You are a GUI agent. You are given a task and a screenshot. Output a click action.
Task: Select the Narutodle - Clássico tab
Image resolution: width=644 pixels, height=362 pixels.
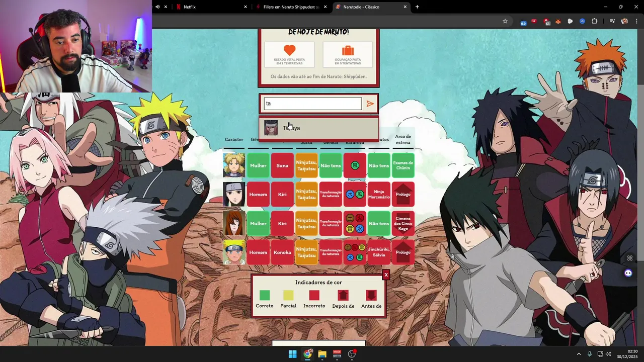pyautogui.click(x=371, y=7)
